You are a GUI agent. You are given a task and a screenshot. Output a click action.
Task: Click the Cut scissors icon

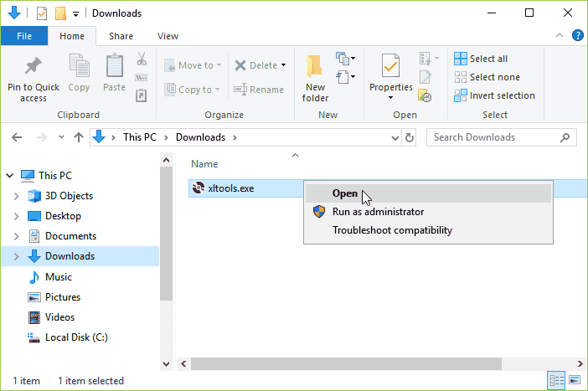(142, 59)
